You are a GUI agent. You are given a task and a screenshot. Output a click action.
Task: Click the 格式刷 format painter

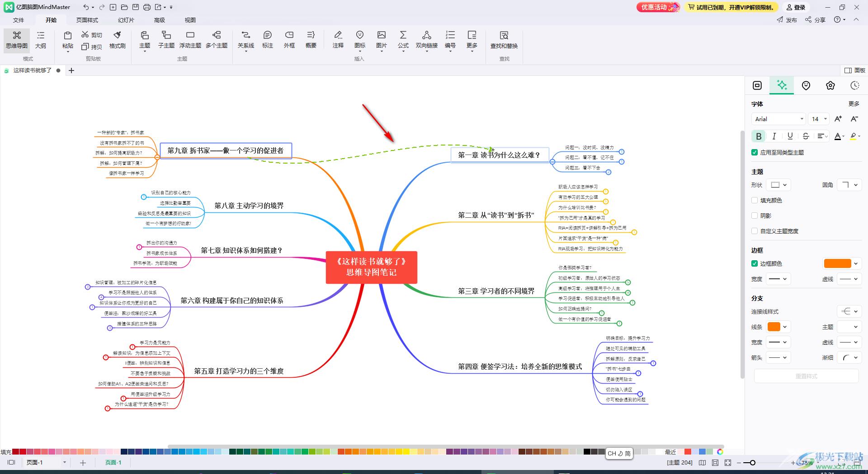click(x=118, y=40)
